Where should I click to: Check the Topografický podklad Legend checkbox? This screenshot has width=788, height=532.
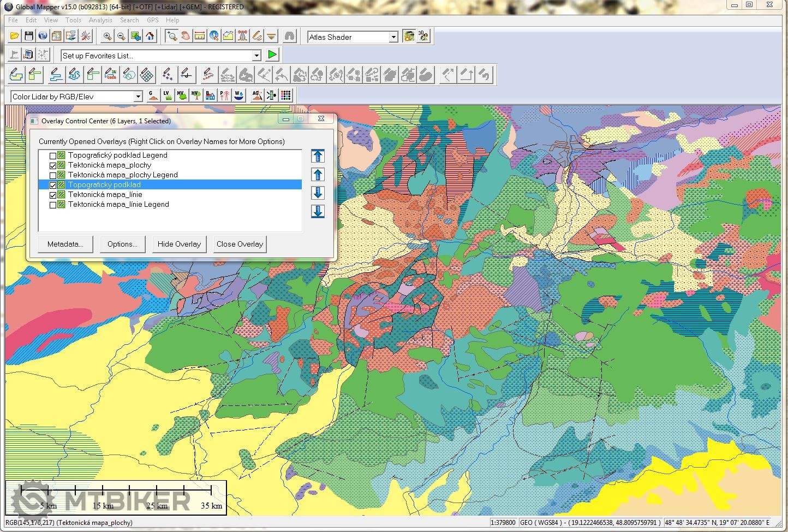53,156
